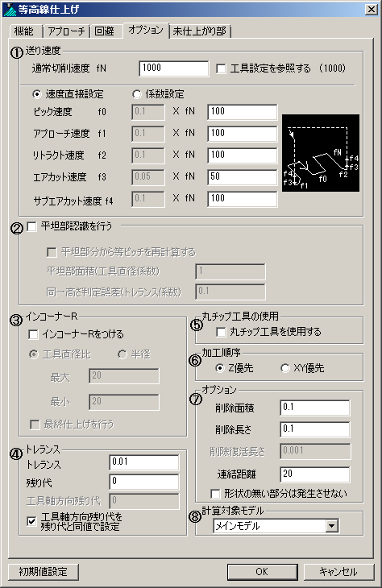This screenshot has height=588, width=382.
Task: Switch to the 機能 tab
Action: [24, 31]
